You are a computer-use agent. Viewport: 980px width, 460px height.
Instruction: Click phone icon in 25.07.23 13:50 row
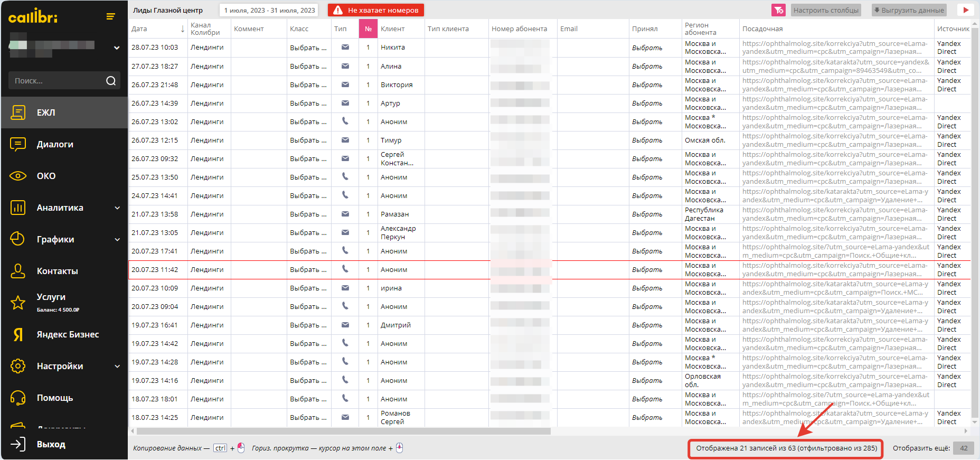345,176
